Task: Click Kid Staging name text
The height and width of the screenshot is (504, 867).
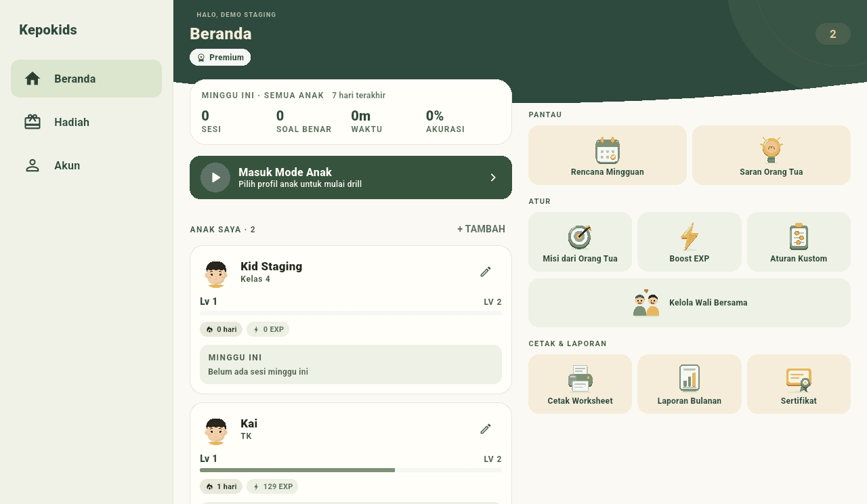Action: tap(272, 266)
